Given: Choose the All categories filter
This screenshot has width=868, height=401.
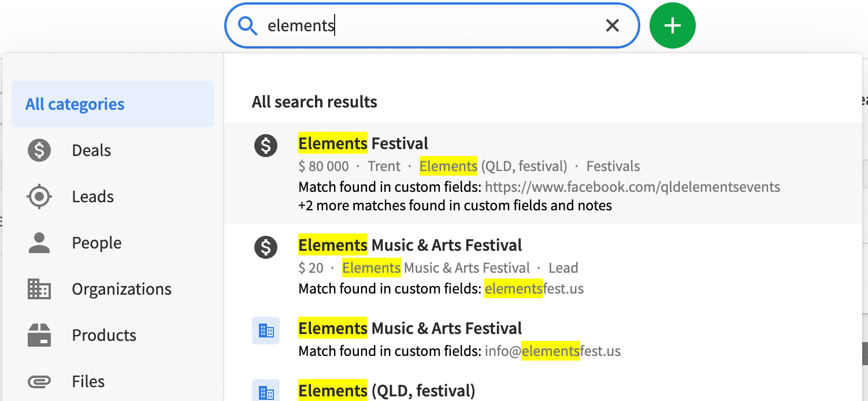Looking at the screenshot, I should tap(113, 104).
